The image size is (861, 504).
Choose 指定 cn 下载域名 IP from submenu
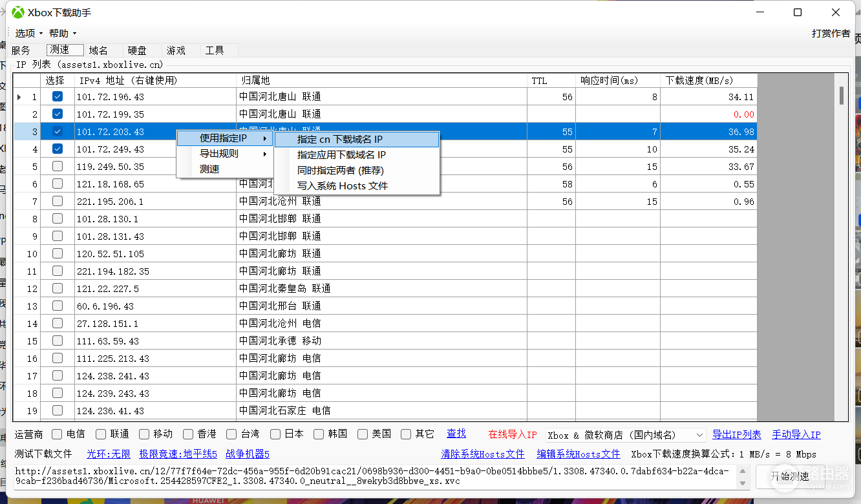click(357, 139)
